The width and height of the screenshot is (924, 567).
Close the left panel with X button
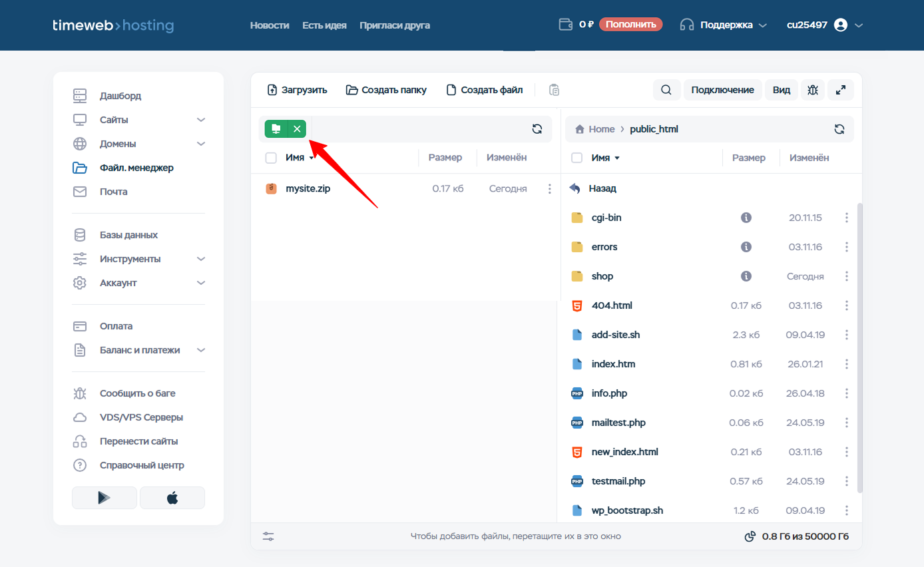pyautogui.click(x=297, y=128)
